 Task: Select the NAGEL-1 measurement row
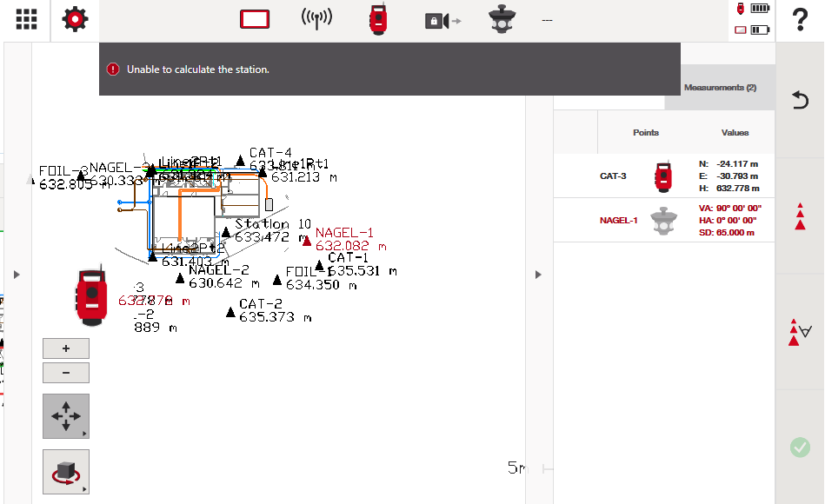coord(664,221)
